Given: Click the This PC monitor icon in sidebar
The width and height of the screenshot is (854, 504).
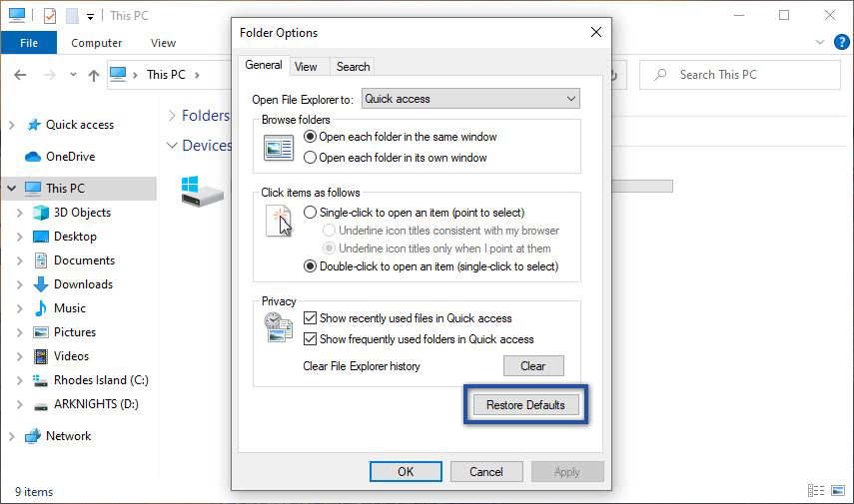Looking at the screenshot, I should [x=33, y=189].
